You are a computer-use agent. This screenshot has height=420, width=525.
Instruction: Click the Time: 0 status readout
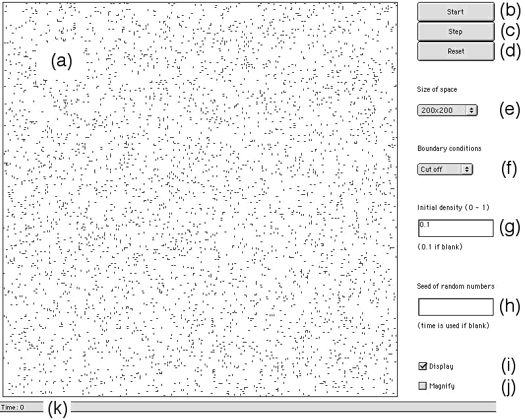point(12,408)
